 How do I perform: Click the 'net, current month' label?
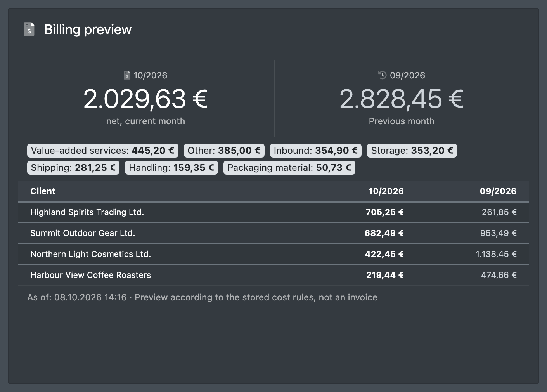(145, 121)
